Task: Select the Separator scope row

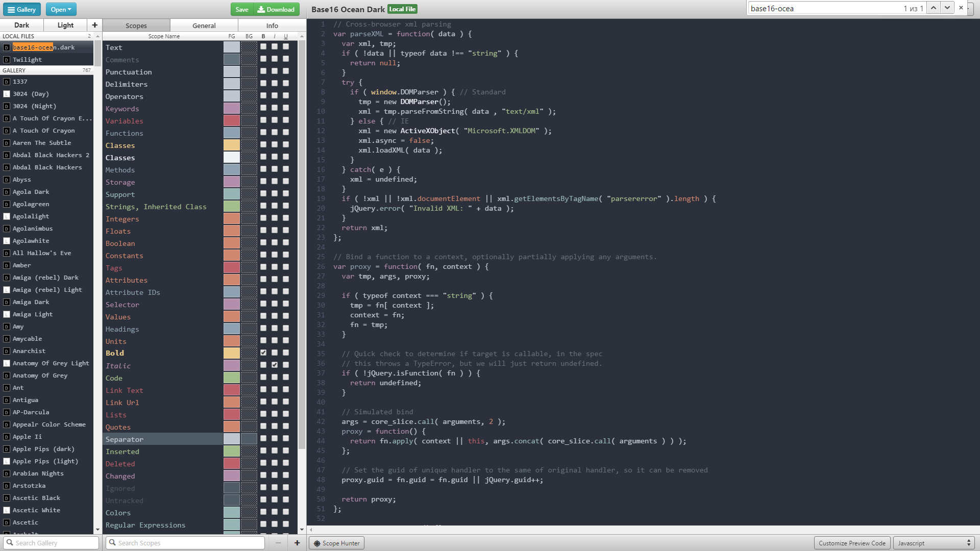Action: pos(163,439)
